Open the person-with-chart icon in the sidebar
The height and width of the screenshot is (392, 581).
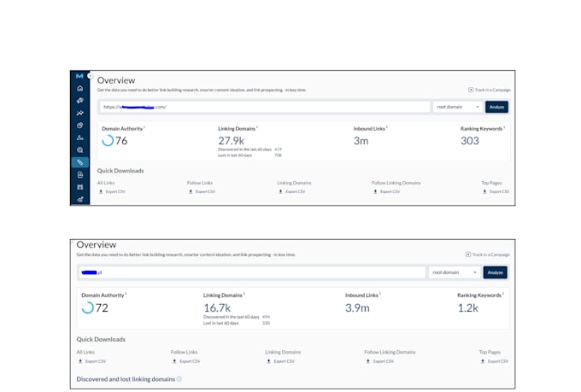coord(80,137)
